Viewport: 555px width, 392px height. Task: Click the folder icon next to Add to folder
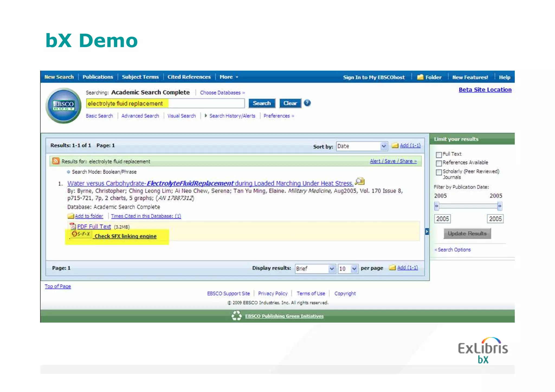tap(71, 216)
